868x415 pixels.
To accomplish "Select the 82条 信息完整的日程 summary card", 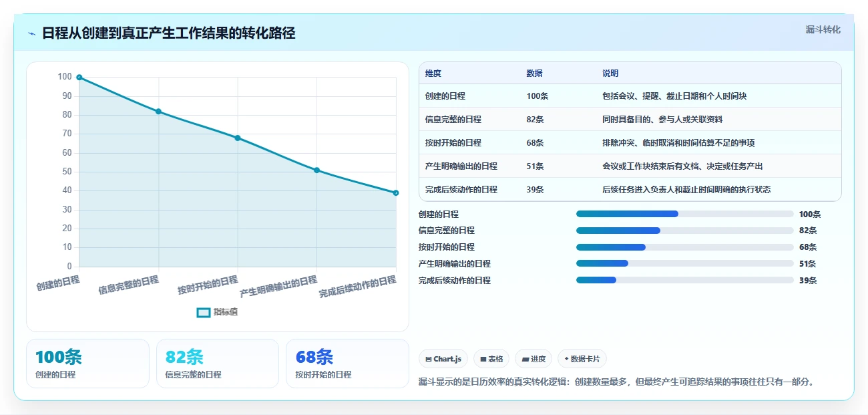I will click(218, 364).
